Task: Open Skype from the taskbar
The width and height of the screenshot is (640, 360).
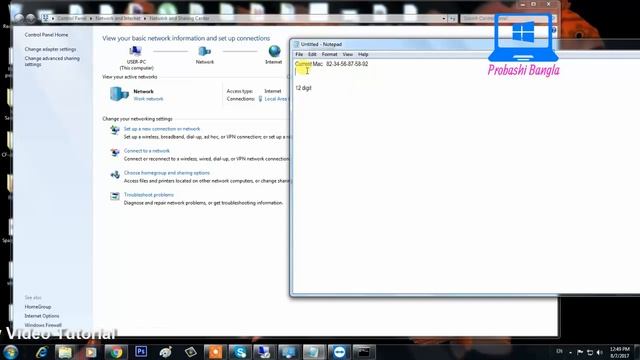Action: click(x=240, y=352)
